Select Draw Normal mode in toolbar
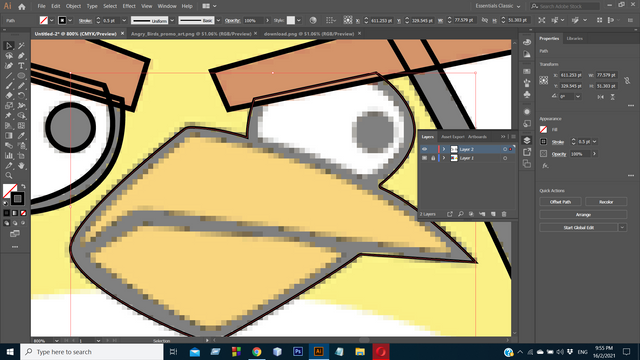 7,223
